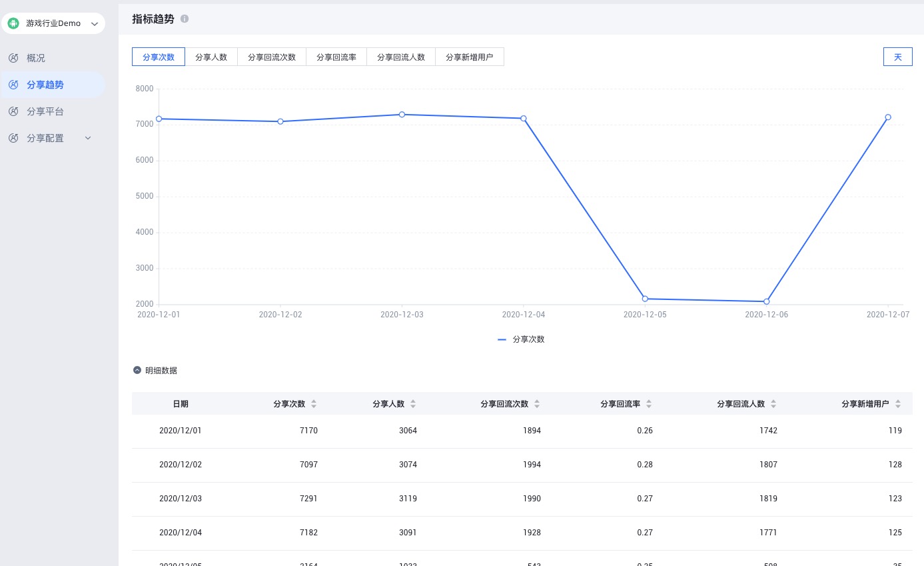Click the 1994 return count cell
The height and width of the screenshot is (566, 924).
(532, 465)
